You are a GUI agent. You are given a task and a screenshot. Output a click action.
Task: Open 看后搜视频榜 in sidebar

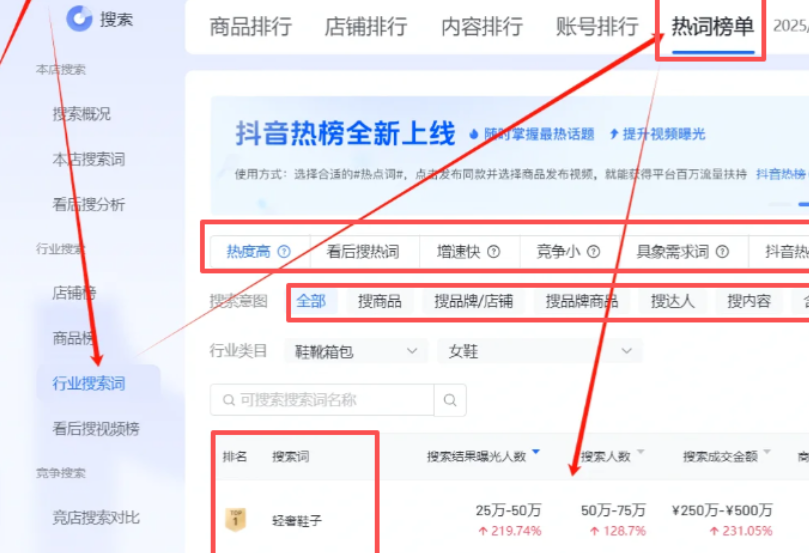[96, 428]
